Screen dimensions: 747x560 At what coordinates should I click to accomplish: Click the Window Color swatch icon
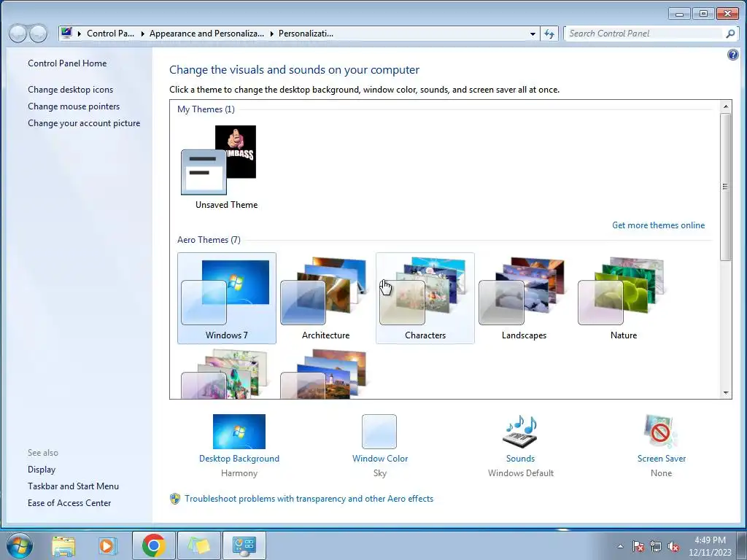click(379, 432)
